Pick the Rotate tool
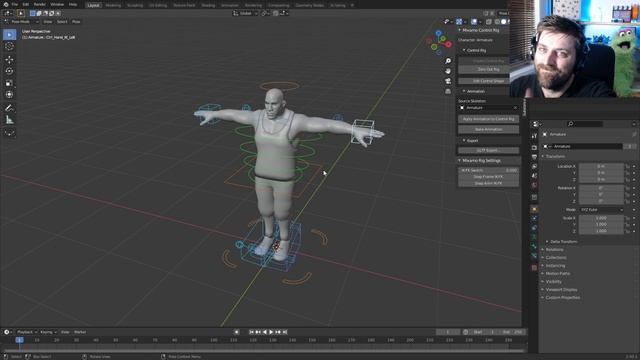 (9, 71)
